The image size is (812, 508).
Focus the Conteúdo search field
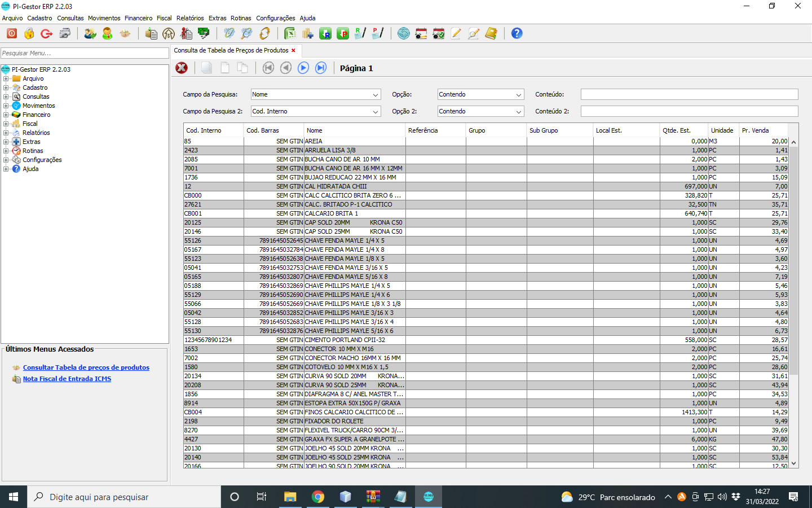coord(690,95)
